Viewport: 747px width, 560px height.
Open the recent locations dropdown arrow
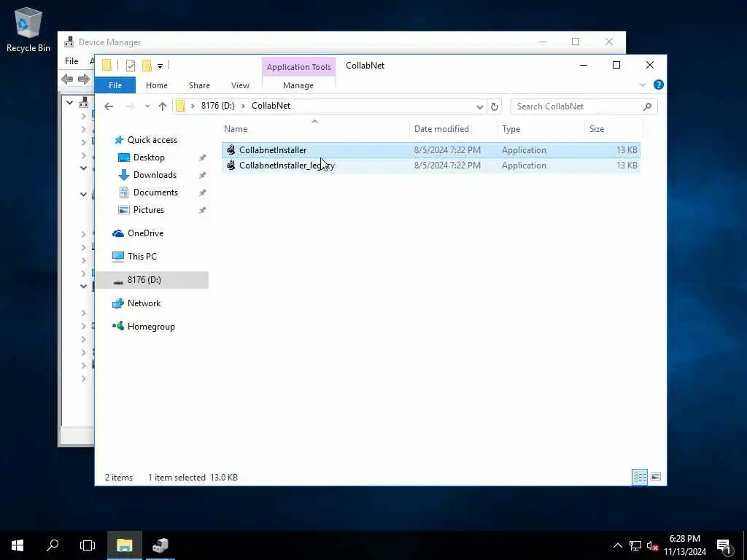tap(147, 106)
